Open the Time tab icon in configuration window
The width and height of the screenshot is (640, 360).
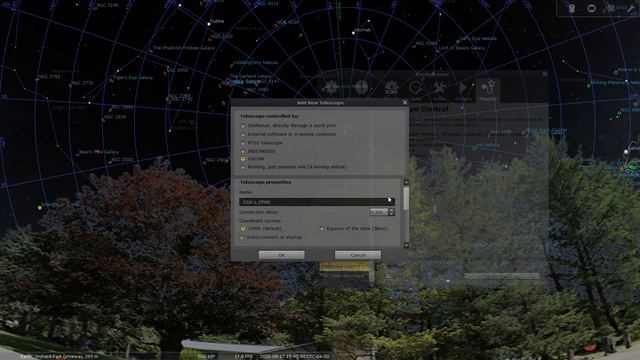pos(416,89)
